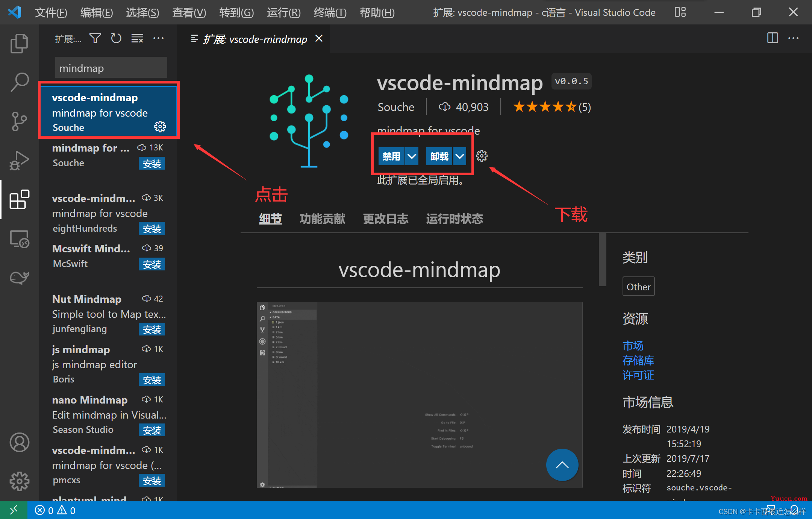Screen dimensions: 812x519
Task: Open 终端(T) menu
Action: (x=330, y=12)
